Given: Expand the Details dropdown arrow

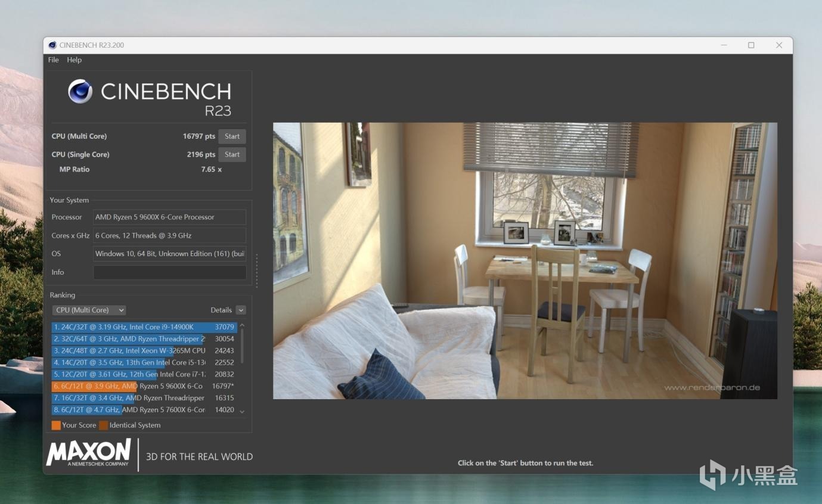Looking at the screenshot, I should coord(241,310).
